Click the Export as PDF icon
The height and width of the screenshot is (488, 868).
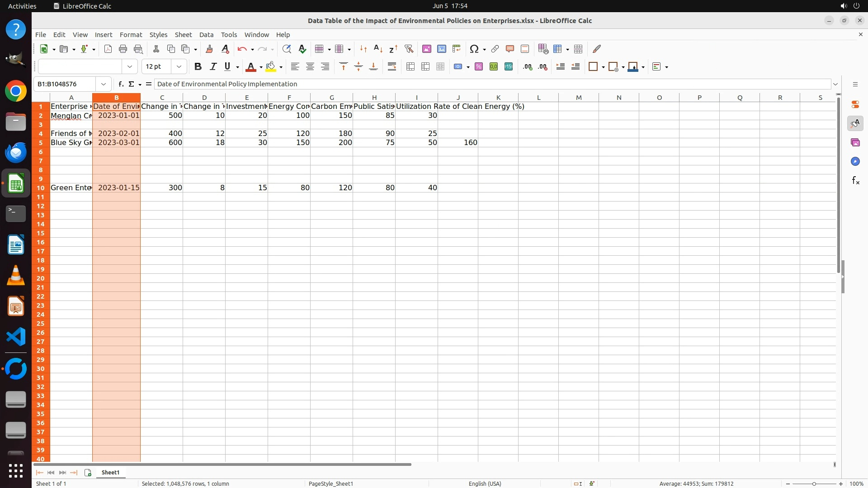point(108,49)
